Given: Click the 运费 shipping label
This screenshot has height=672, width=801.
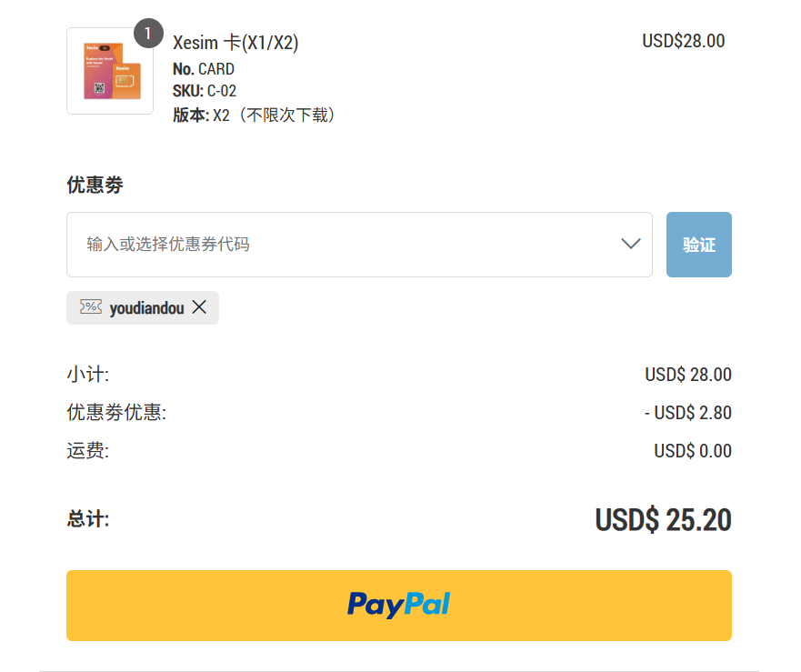Looking at the screenshot, I should [87, 451].
